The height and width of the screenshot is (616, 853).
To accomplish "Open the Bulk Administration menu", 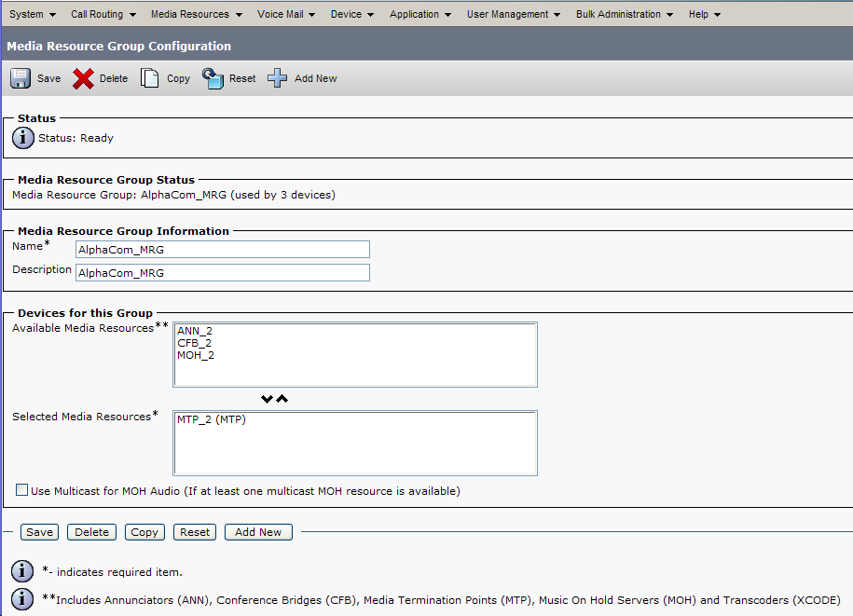I will tap(625, 14).
